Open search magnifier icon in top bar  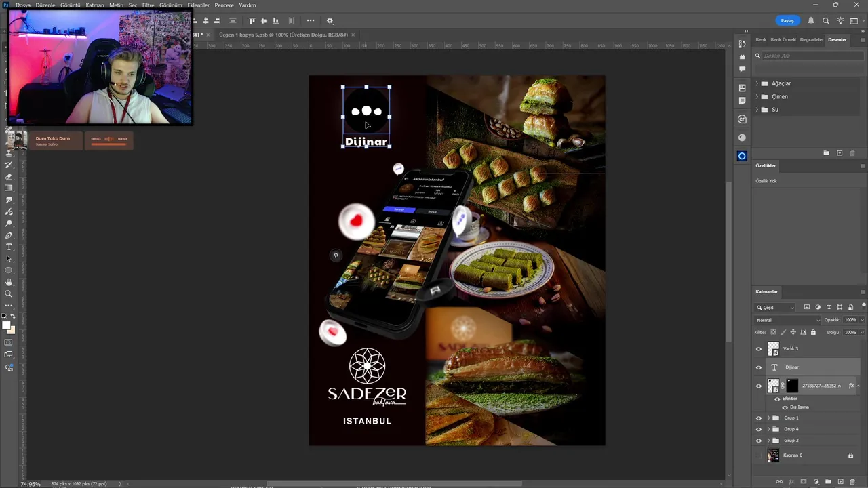826,21
